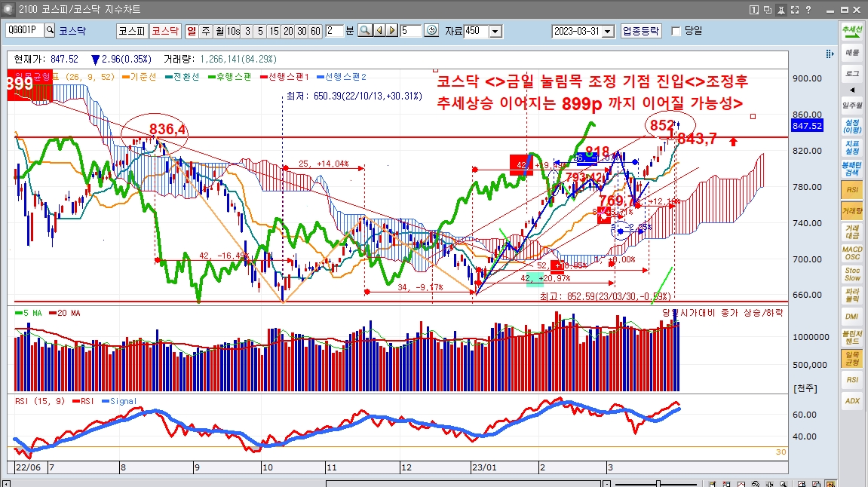Image resolution: width=868 pixels, height=487 pixels.
Task: Open the RSI indicator from the right sidebar
Action: point(851,190)
